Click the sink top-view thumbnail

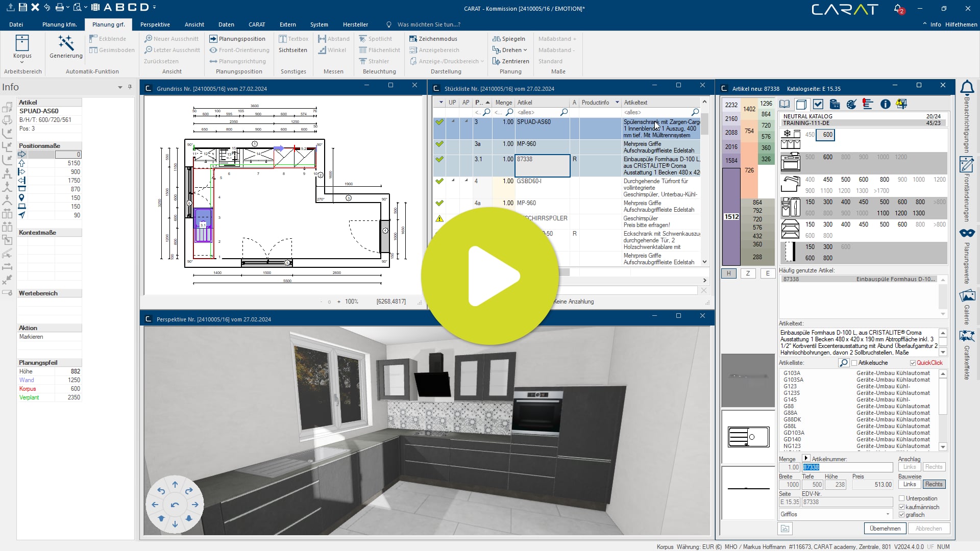coord(748,437)
